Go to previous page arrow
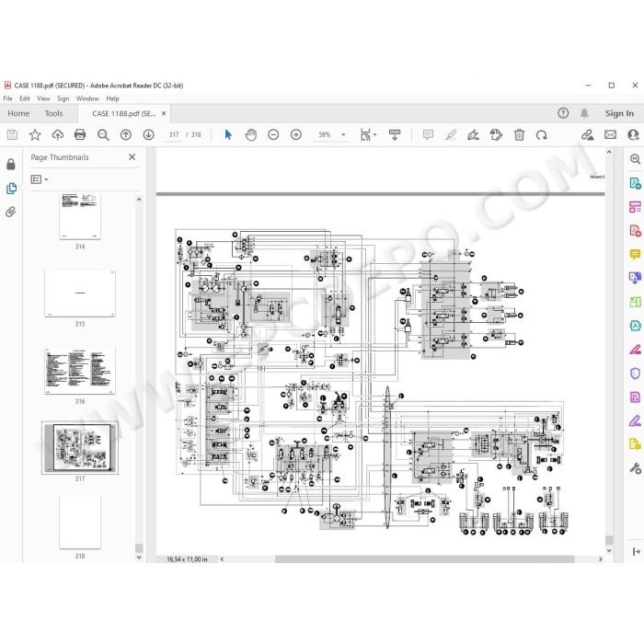The height and width of the screenshot is (644, 644). (x=126, y=134)
